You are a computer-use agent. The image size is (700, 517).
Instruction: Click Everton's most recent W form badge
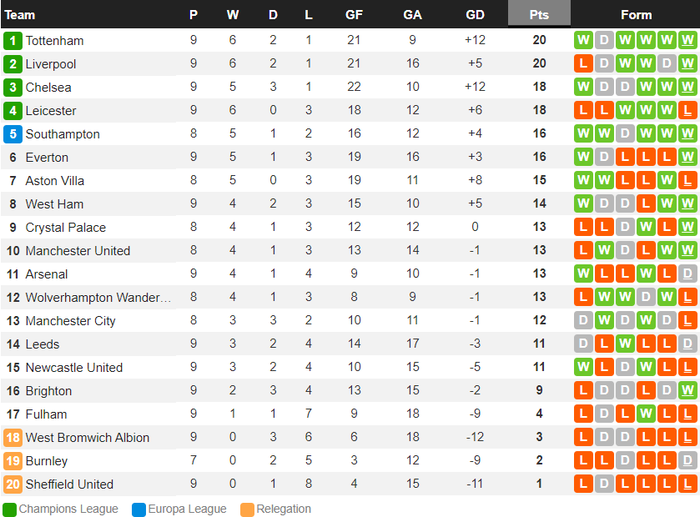click(x=687, y=157)
